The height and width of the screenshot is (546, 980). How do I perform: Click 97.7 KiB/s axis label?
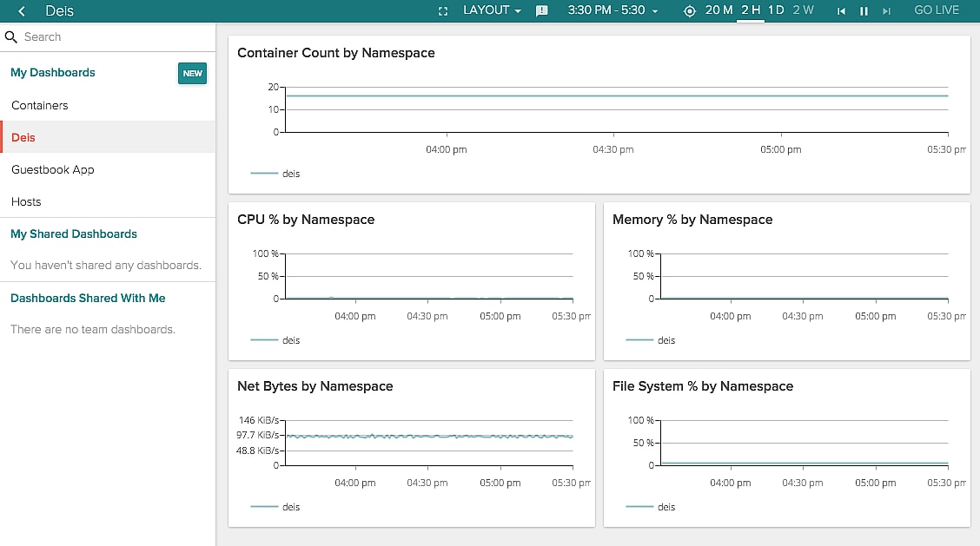pyautogui.click(x=257, y=435)
